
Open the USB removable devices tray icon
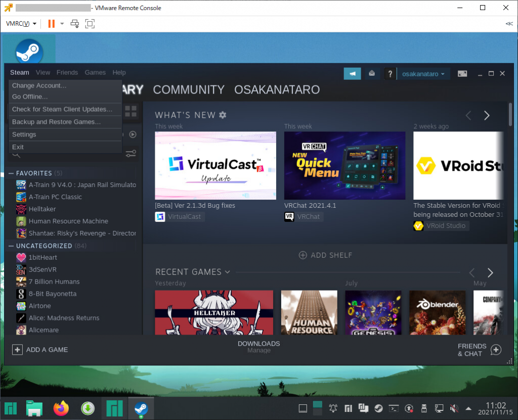(424, 408)
